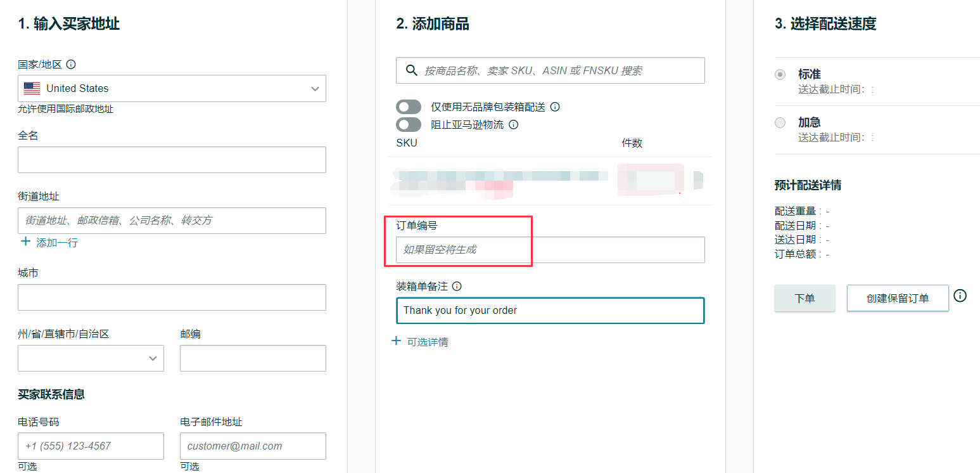Expand the 可选详情 section
This screenshot has height=473, width=980.
tap(426, 341)
